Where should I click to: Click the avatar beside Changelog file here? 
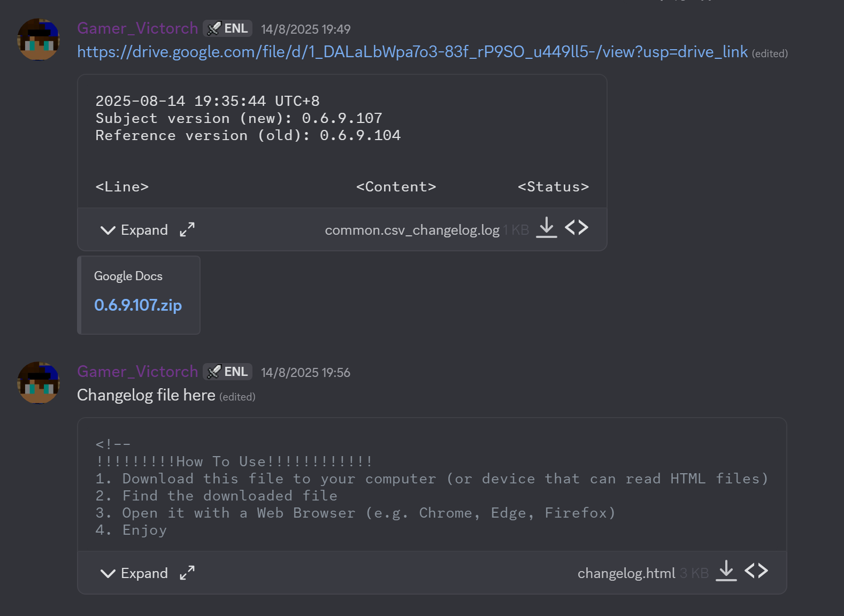click(39, 383)
